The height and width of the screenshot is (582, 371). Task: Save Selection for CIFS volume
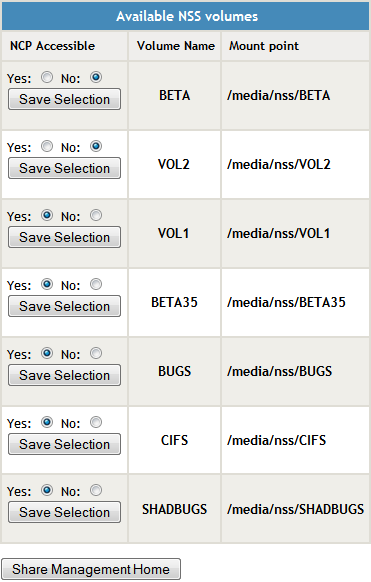(x=65, y=444)
